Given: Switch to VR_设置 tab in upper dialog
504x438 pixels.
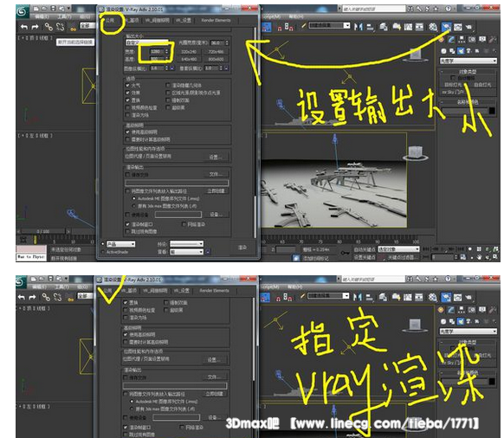Looking at the screenshot, I should pyautogui.click(x=184, y=20).
